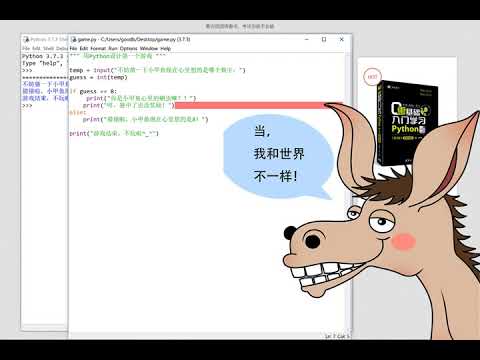Click the Ln/Col status bar indicator

click(x=337, y=336)
